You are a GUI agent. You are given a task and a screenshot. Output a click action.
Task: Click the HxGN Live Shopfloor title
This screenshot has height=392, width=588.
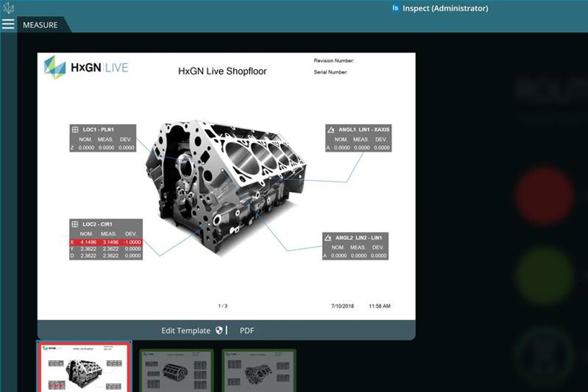coord(222,71)
